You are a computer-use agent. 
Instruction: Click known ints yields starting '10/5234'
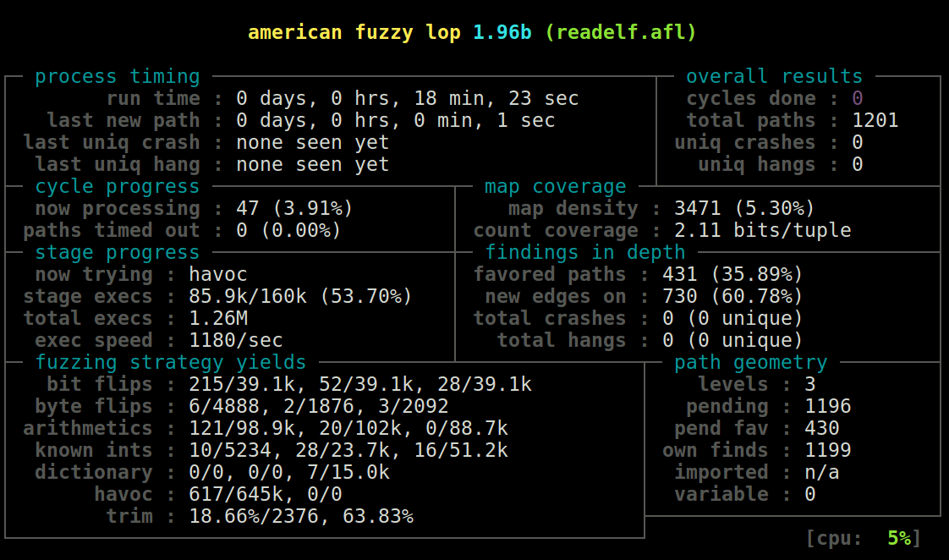point(348,451)
